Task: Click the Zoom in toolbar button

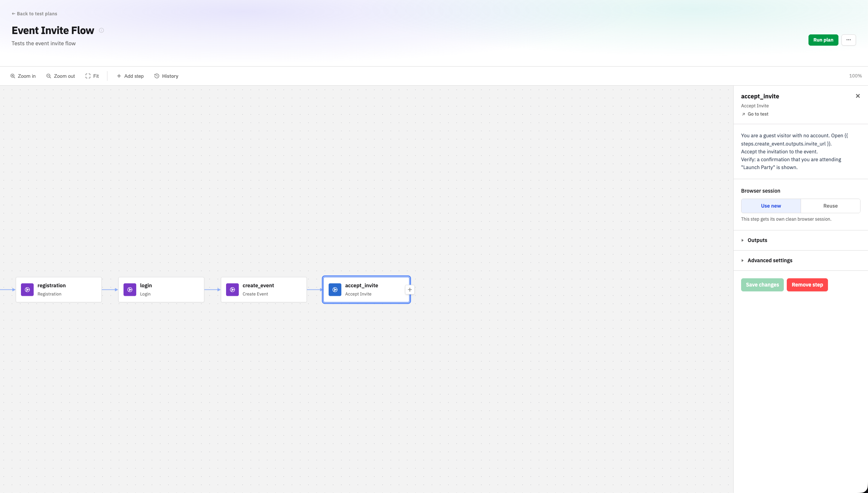Action: 23,76
